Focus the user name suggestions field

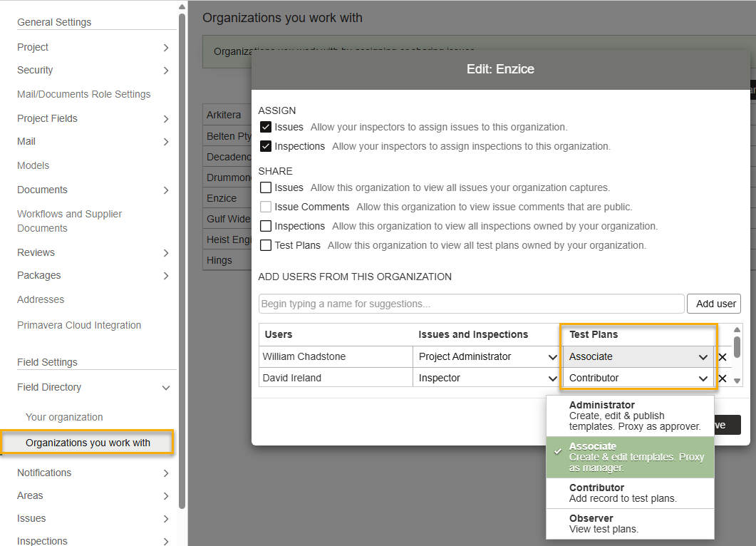(471, 304)
